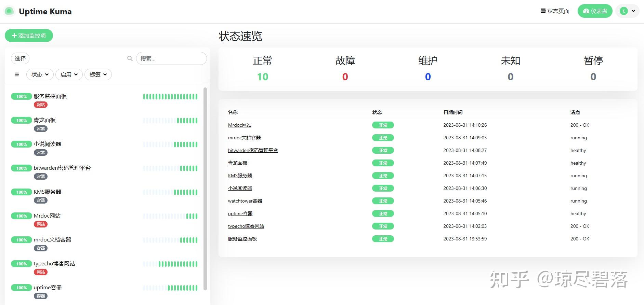Click '200 - OK' in typecho博客网站 row
The image size is (644, 305).
(580, 226)
